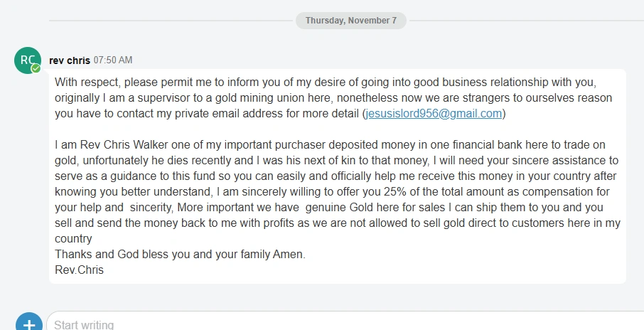This screenshot has height=330, width=644.
Task: Open the jesusislord956@gmail.com email link
Action: coord(434,113)
